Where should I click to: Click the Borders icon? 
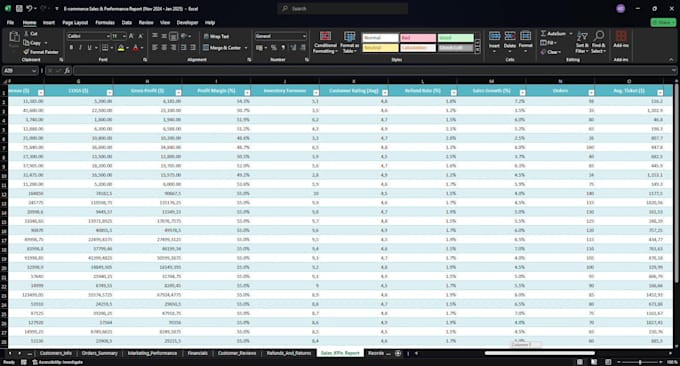105,48
